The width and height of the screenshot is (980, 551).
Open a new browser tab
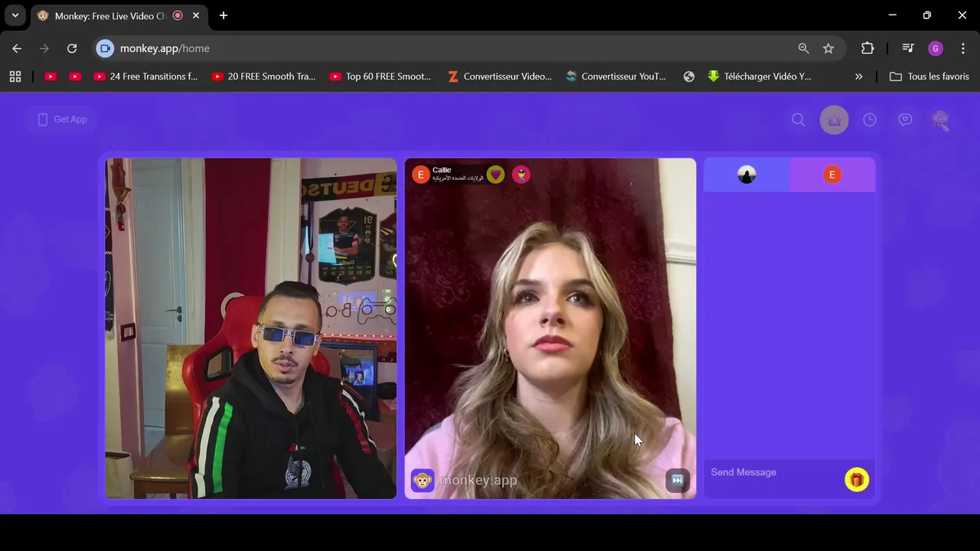[224, 15]
